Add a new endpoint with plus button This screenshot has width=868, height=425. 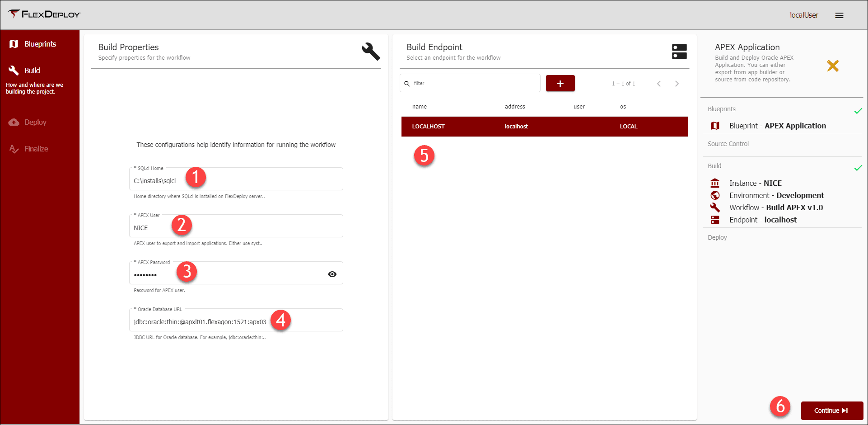(560, 84)
